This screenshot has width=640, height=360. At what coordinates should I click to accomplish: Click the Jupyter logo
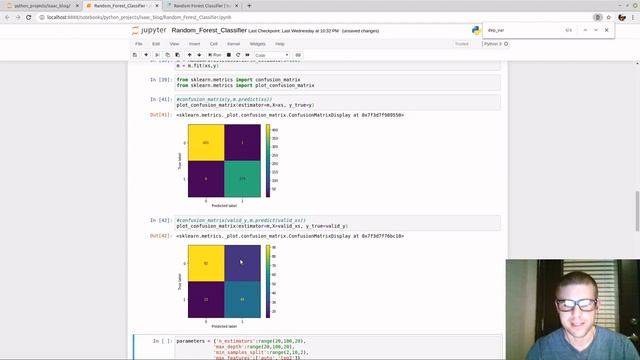coord(149,31)
